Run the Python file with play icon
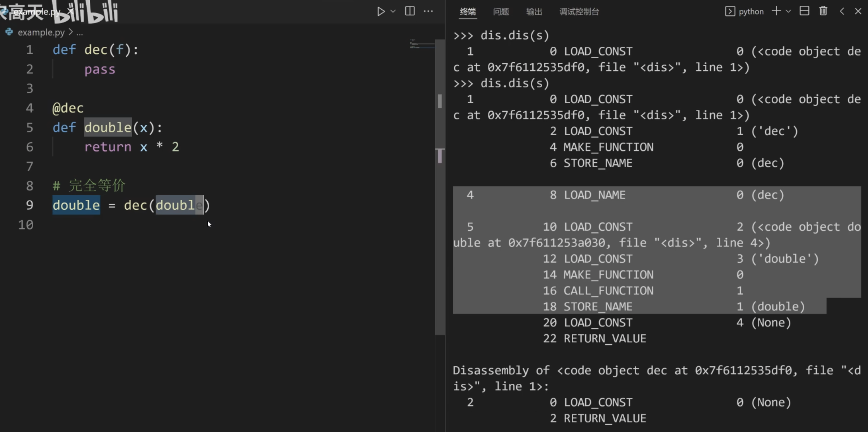The height and width of the screenshot is (432, 868). [x=381, y=11]
